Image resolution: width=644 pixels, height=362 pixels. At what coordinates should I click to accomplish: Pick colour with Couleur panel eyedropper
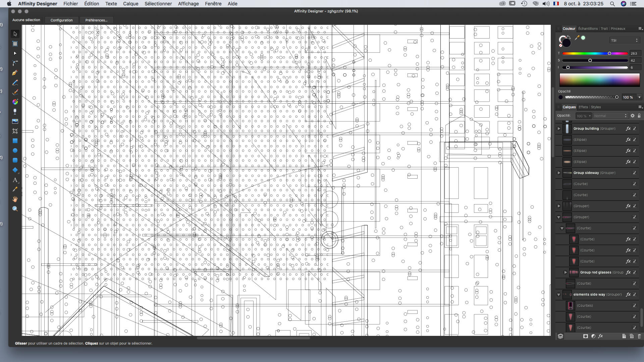coord(577,38)
